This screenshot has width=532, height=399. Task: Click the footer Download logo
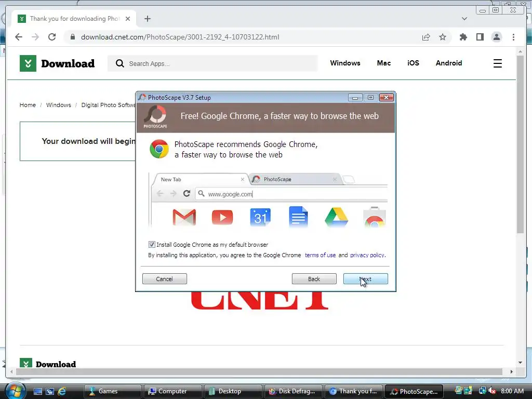[48, 363]
